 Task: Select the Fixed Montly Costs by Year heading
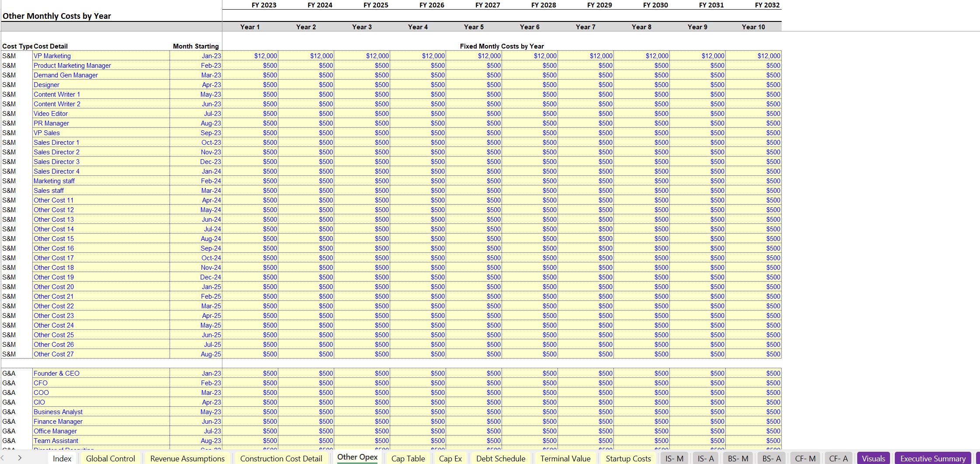tap(502, 46)
